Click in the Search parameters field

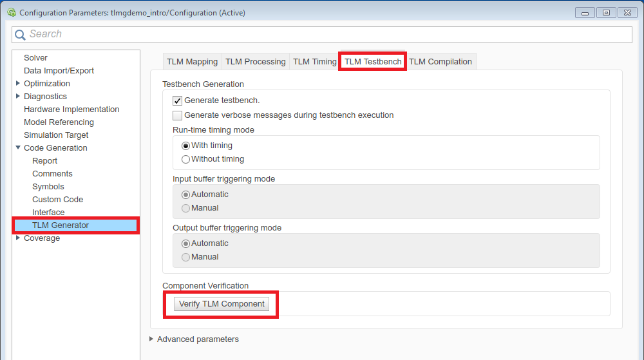point(322,34)
